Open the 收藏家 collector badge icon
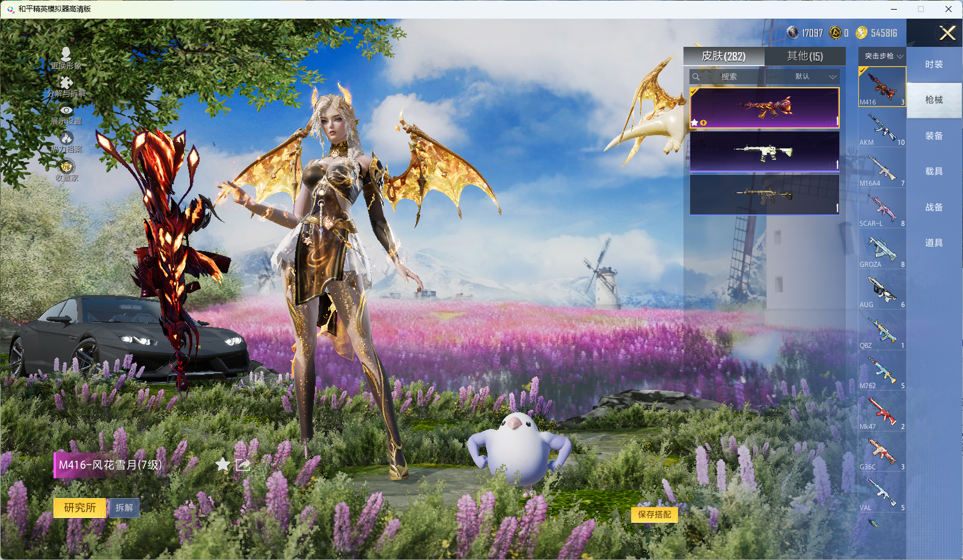963x560 pixels. click(66, 167)
